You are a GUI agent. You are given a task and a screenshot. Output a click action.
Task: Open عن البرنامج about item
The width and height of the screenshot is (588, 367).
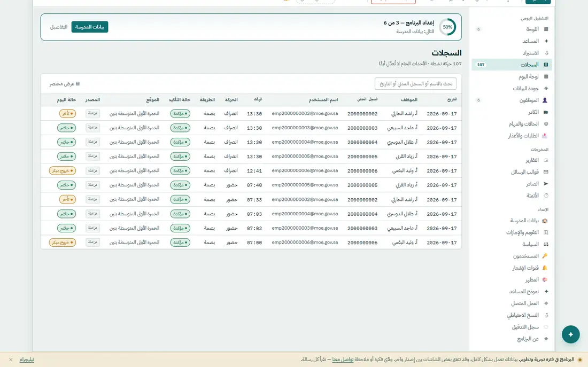click(x=512, y=339)
